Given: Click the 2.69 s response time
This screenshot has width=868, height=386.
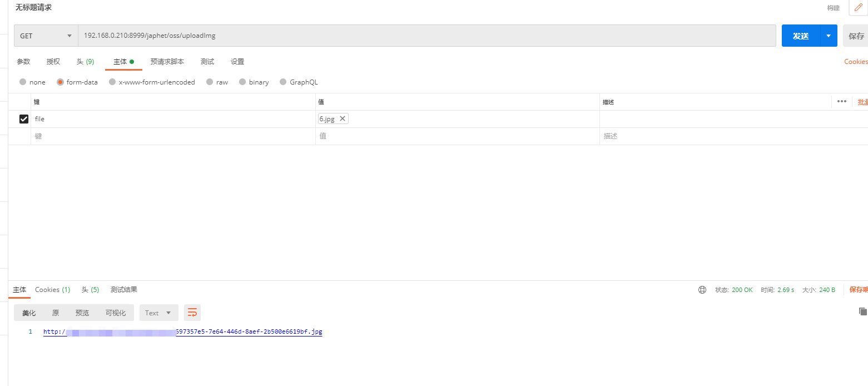Looking at the screenshot, I should [x=786, y=290].
